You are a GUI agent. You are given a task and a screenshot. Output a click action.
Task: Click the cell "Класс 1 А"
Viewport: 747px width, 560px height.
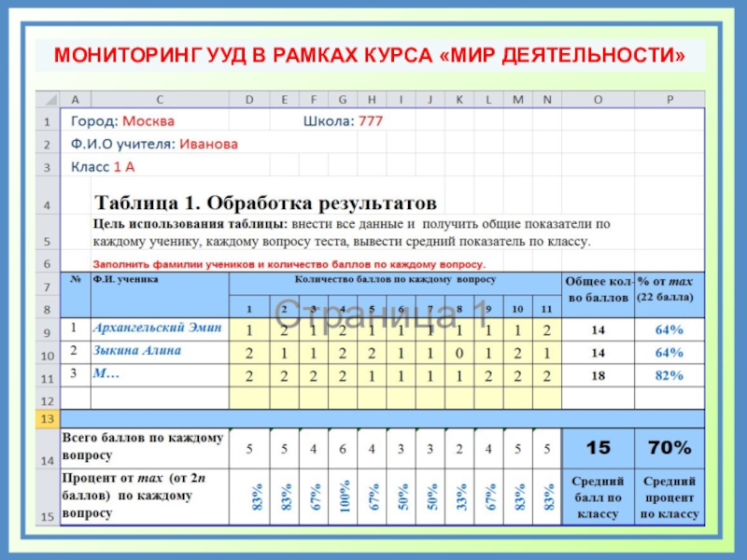click(x=103, y=167)
